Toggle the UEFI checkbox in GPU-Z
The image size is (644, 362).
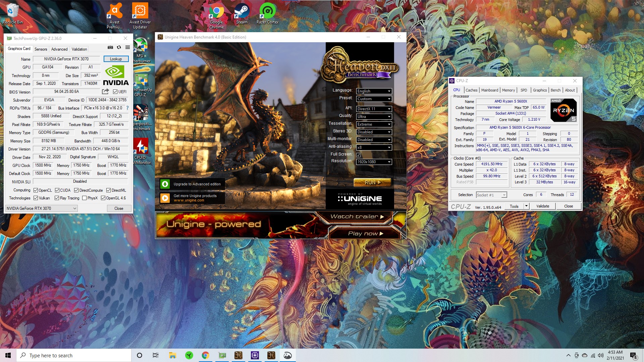115,92
